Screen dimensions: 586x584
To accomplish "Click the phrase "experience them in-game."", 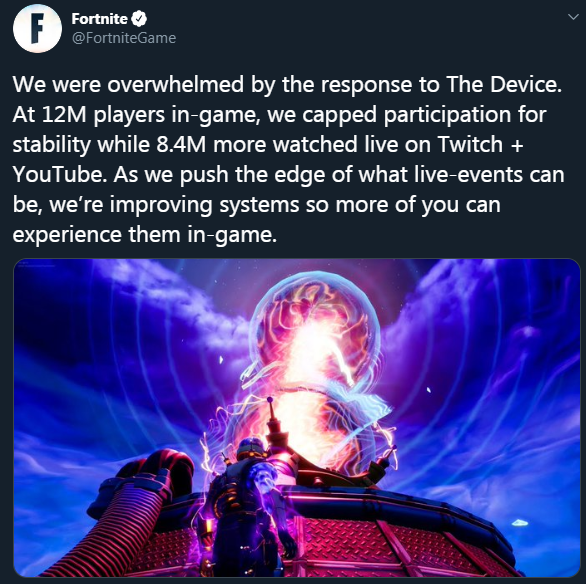I will 145,235.
